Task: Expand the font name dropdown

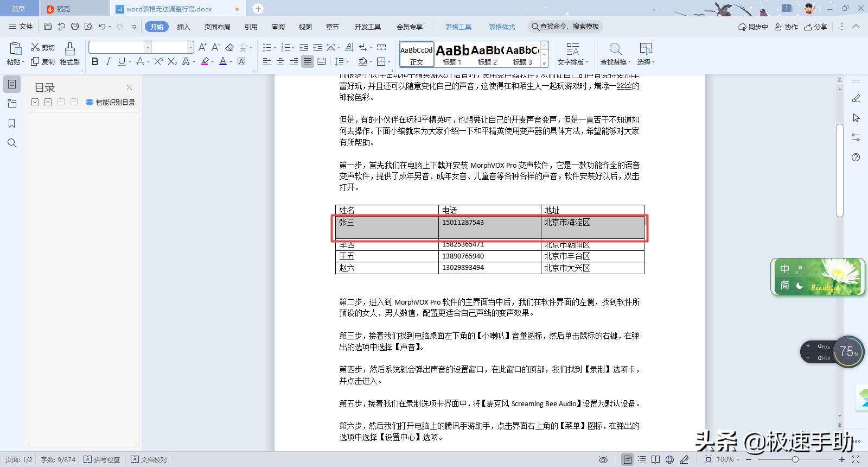Action: [x=148, y=47]
